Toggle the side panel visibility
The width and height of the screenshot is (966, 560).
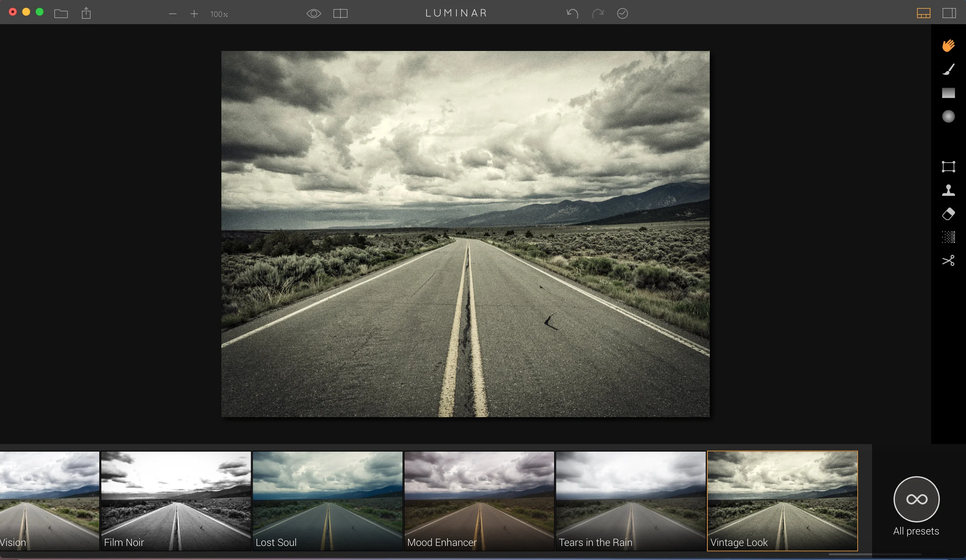(949, 14)
